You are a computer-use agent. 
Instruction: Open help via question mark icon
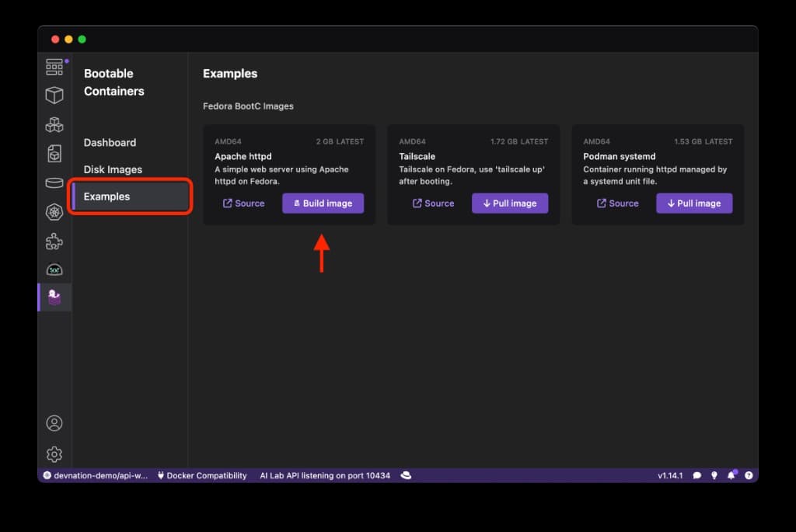(x=748, y=475)
